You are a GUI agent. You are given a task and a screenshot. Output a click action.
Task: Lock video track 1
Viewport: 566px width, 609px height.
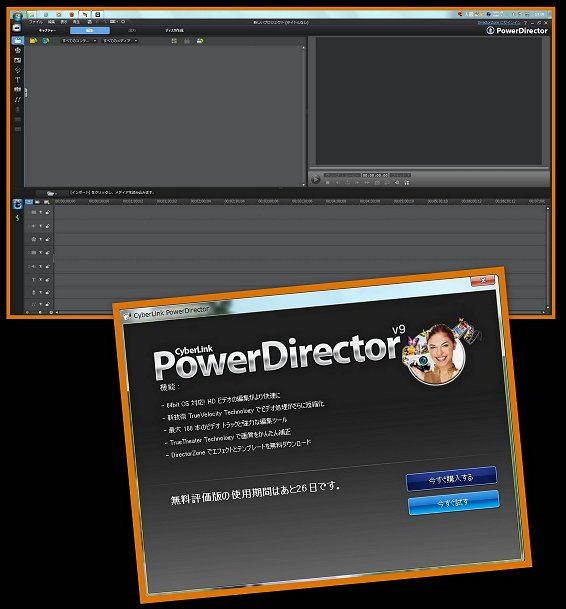click(x=47, y=212)
